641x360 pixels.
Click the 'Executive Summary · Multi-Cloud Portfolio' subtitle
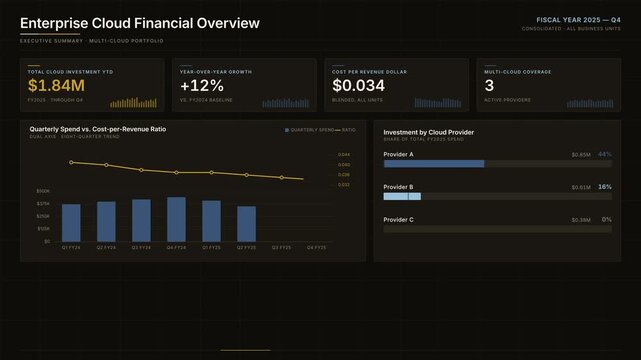tap(92, 41)
